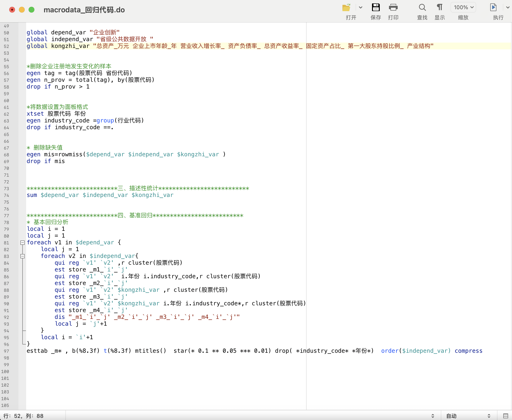
Task: Open a file with the 打开 folder icon
Action: pos(346,7)
